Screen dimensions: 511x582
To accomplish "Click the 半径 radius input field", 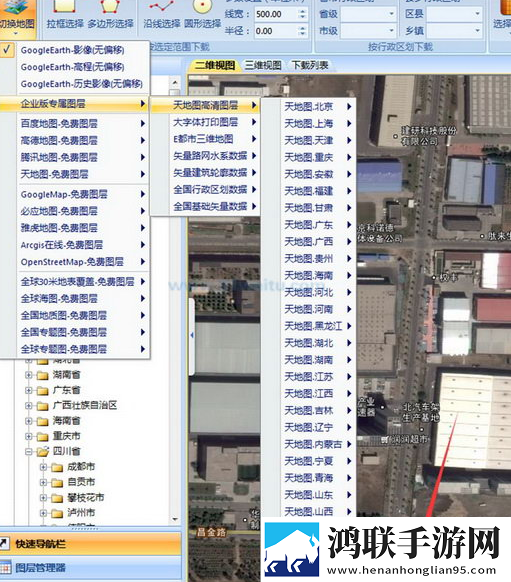I will click(x=276, y=31).
